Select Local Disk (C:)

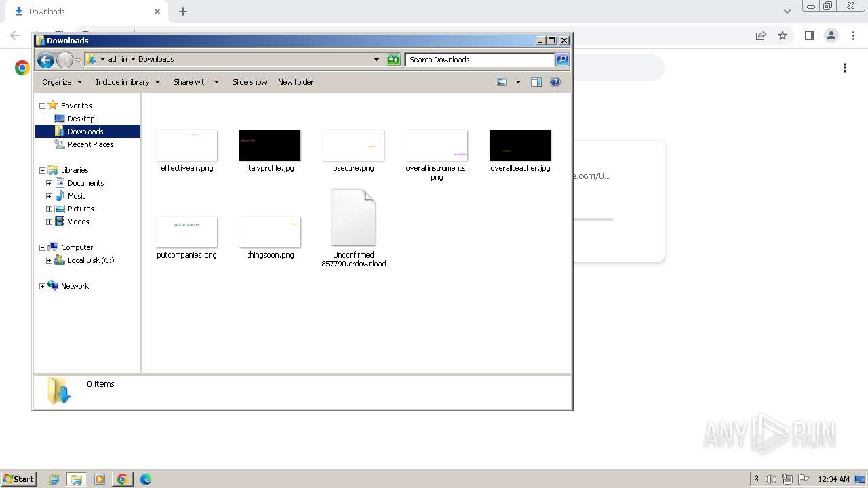point(90,260)
